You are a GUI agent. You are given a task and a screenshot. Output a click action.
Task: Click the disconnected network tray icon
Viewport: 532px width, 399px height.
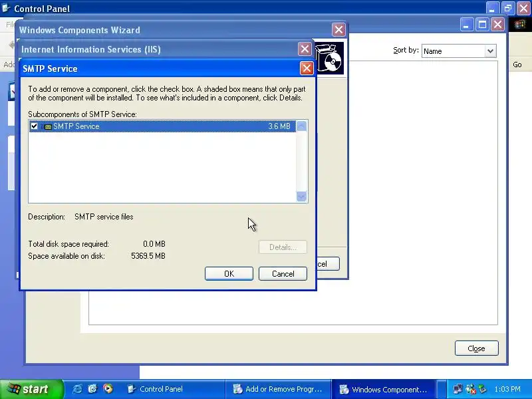pos(470,389)
